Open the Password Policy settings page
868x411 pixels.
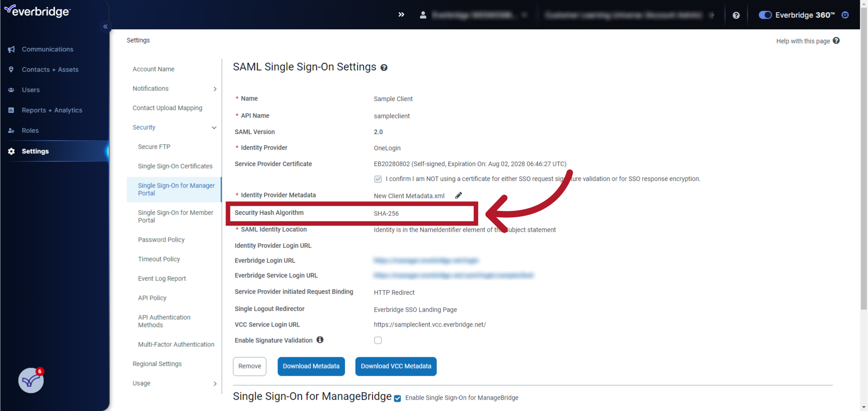[x=161, y=240]
